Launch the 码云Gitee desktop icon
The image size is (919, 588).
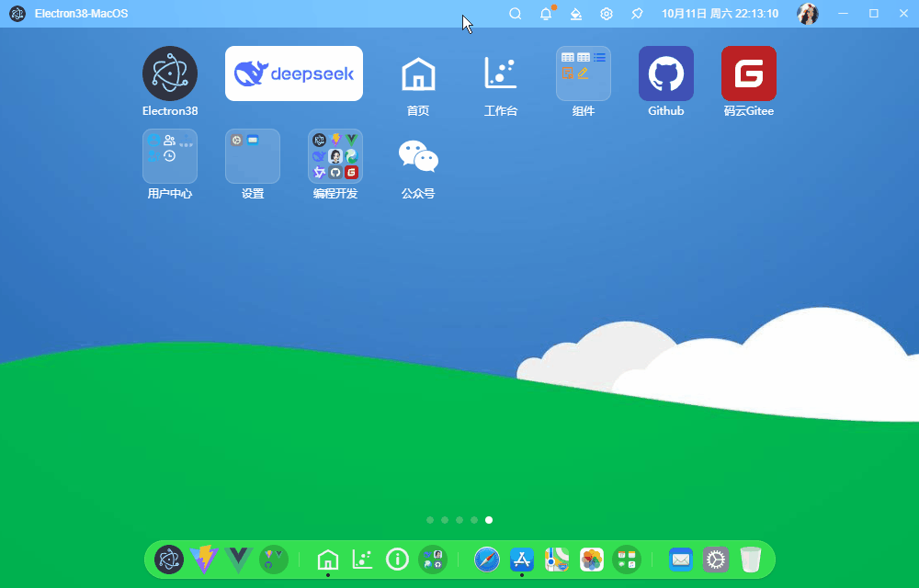pyautogui.click(x=748, y=73)
